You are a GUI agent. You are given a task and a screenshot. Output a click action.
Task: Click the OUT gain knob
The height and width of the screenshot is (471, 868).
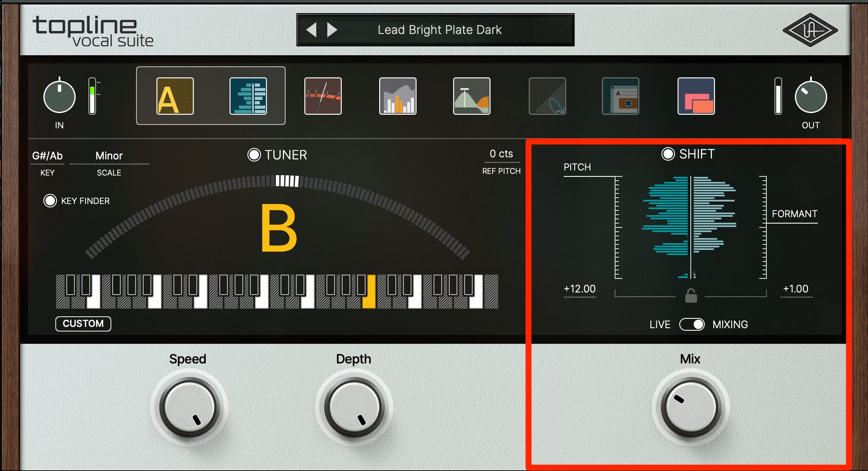coord(811,97)
